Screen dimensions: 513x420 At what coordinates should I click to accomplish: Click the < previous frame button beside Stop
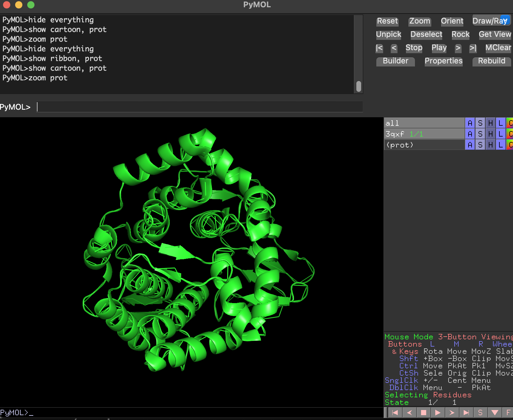pos(394,48)
